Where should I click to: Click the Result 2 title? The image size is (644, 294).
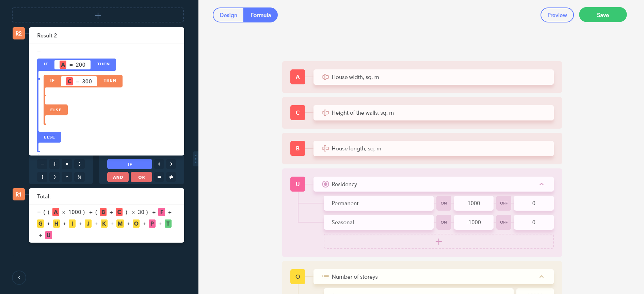tap(47, 35)
